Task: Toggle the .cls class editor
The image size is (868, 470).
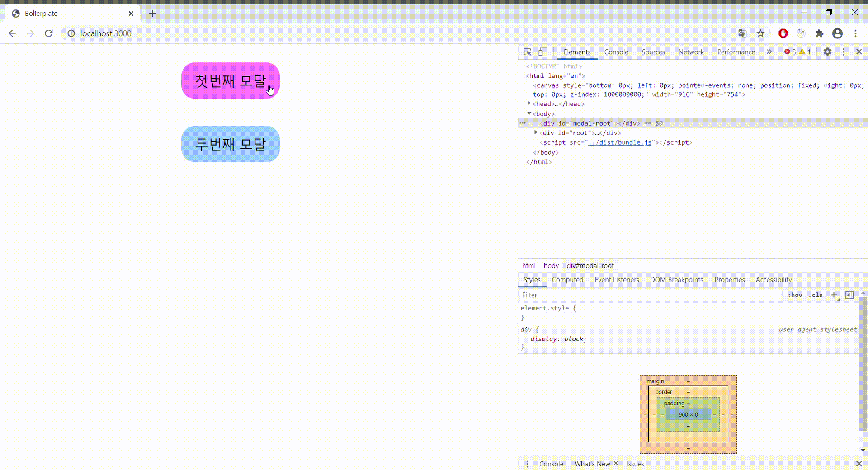Action: click(x=816, y=295)
